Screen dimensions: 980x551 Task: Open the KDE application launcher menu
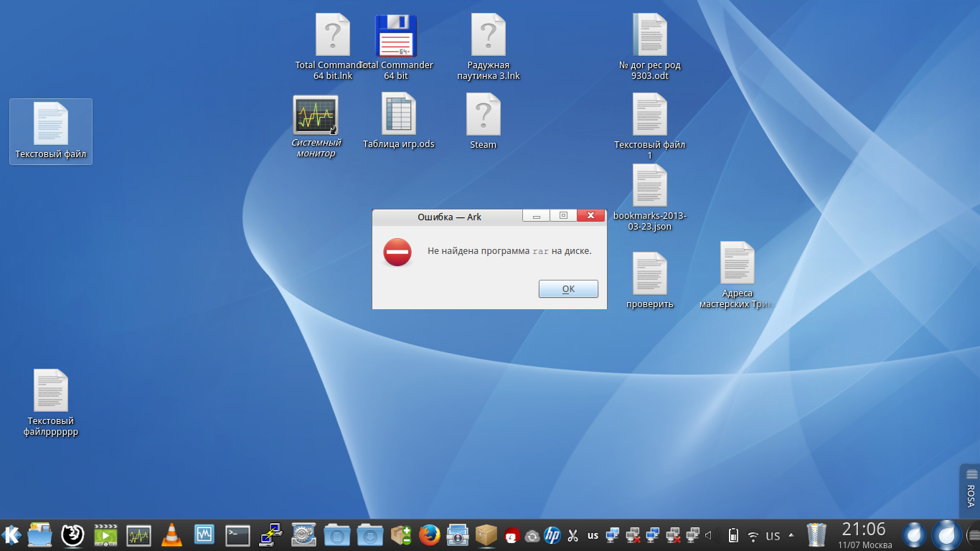point(11,534)
